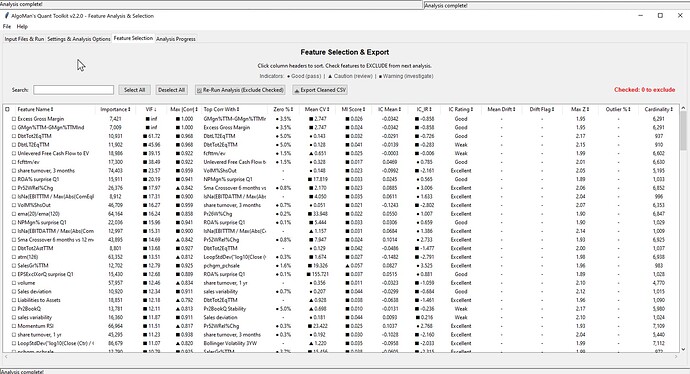Sort by the Feature Name column header

pyautogui.click(x=35, y=109)
